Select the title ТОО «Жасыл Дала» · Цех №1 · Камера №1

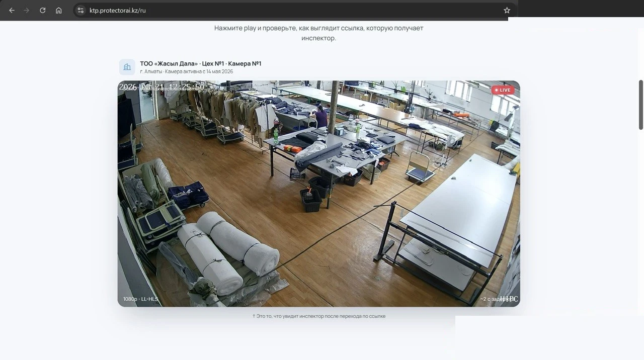201,63
